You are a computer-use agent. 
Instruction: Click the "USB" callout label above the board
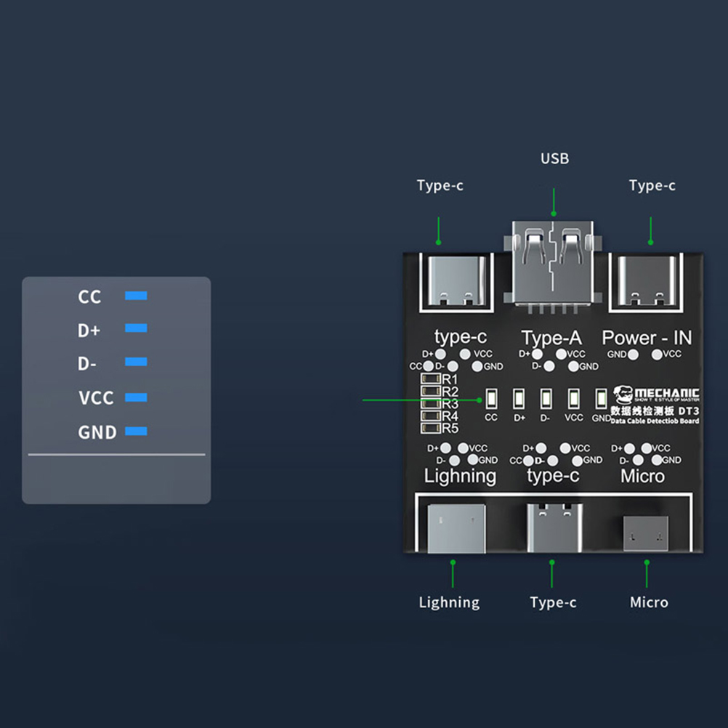(x=554, y=158)
